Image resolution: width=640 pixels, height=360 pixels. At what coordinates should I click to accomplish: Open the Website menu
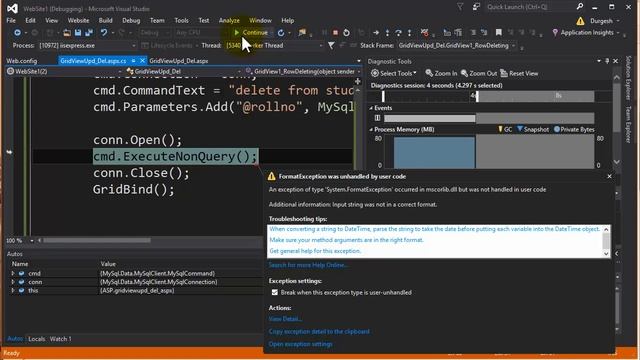[78, 20]
